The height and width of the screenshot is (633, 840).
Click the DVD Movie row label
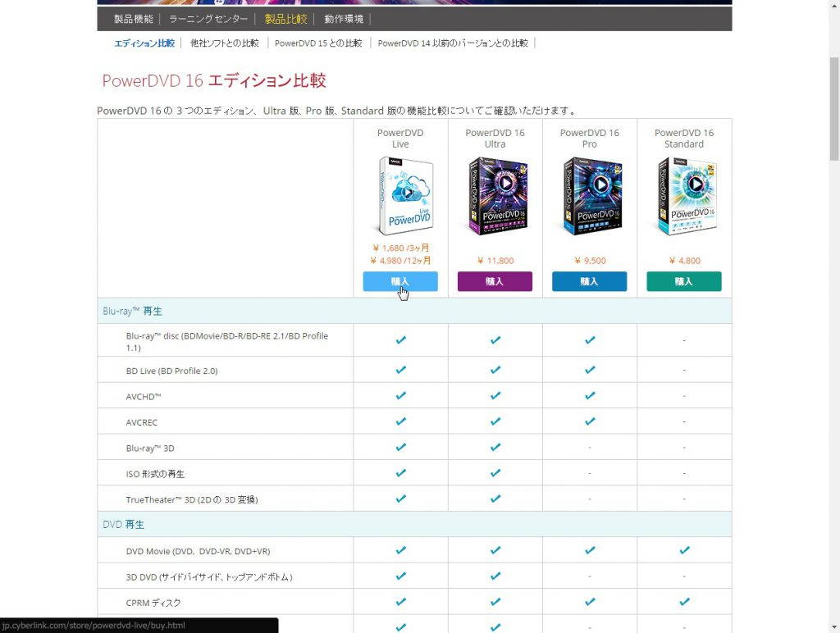tap(198, 551)
